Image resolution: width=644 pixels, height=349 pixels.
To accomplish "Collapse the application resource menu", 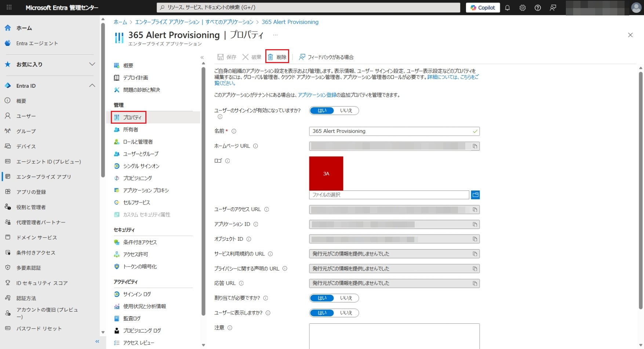I will (x=202, y=57).
